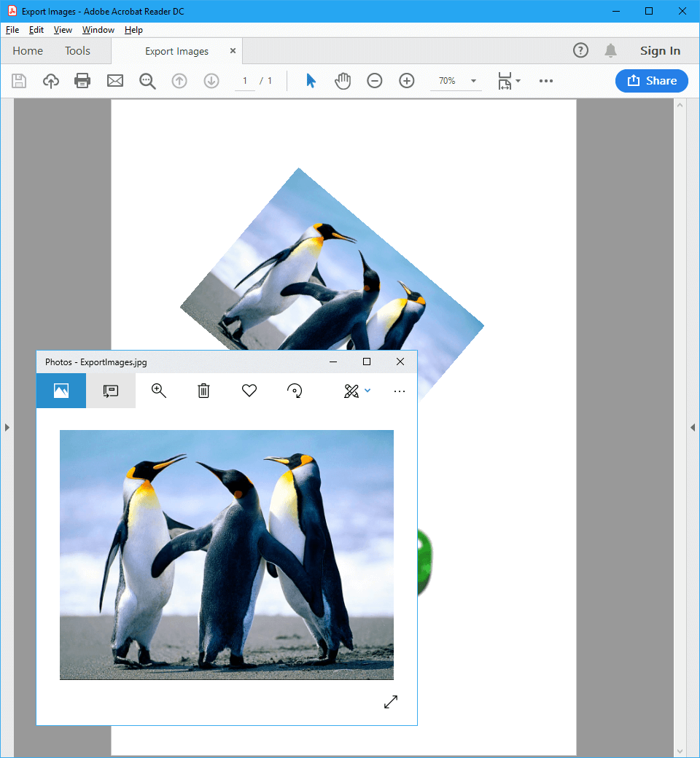Click the Share button
The height and width of the screenshot is (758, 700).
click(x=651, y=81)
